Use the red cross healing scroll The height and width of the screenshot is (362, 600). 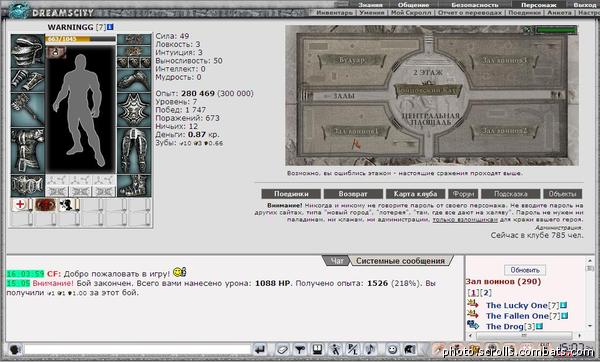(21, 205)
